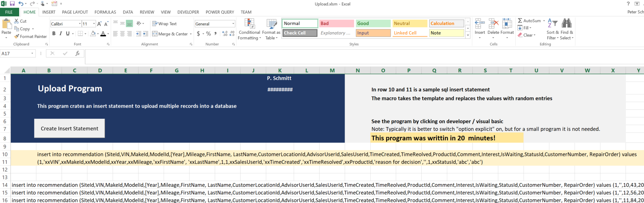644x203 pixels.
Task: Apply the Check Cell style
Action: pyautogui.click(x=300, y=33)
